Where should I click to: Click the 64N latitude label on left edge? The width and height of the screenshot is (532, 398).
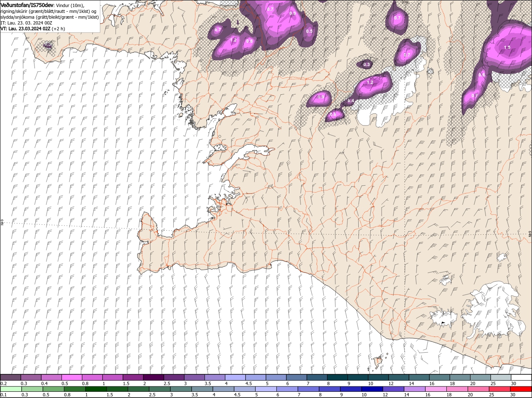pyautogui.click(x=2, y=223)
